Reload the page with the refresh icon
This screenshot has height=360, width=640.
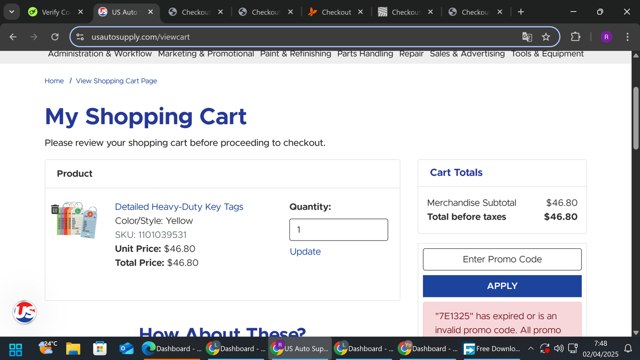(55, 37)
